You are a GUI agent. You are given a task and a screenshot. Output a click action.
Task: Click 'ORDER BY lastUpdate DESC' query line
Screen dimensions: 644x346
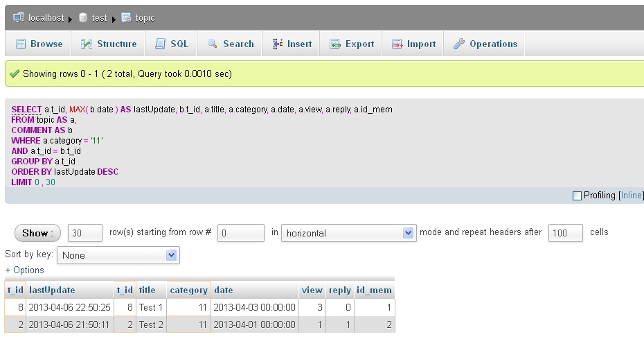point(65,171)
